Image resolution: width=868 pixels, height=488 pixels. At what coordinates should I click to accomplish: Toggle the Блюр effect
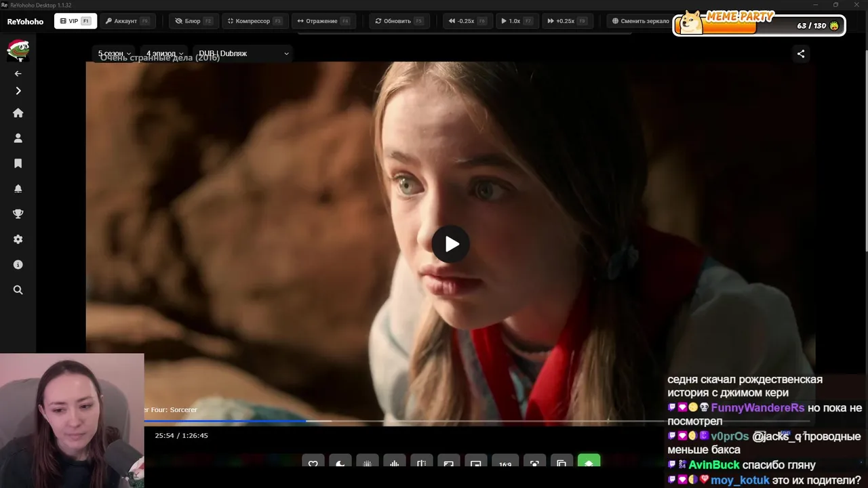tap(194, 21)
